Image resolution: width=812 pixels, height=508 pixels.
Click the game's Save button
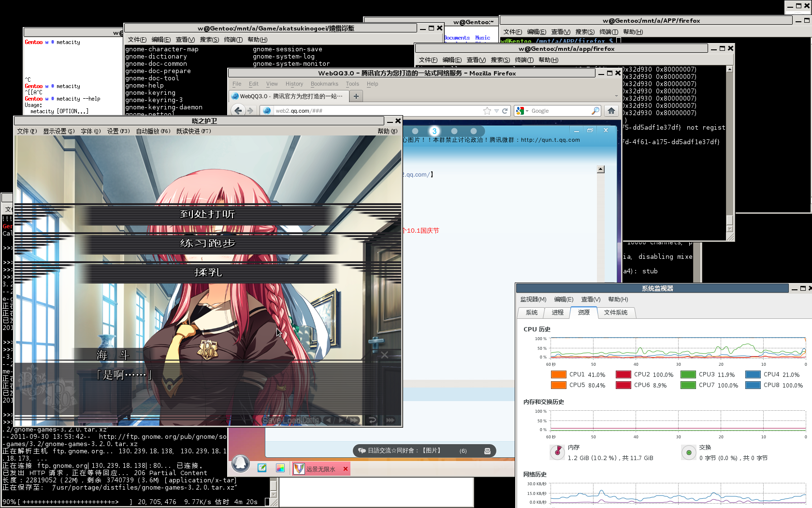[x=272, y=420]
